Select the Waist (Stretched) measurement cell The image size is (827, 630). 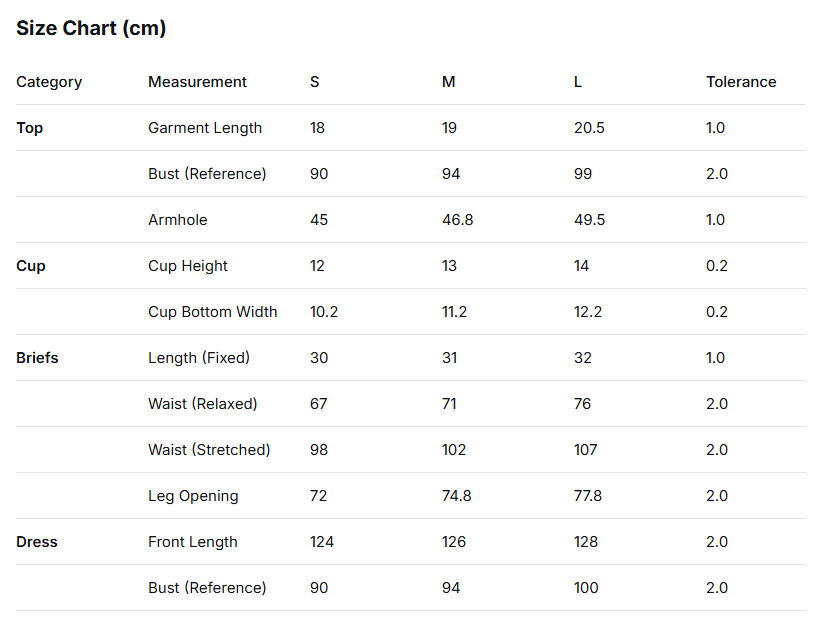point(209,450)
